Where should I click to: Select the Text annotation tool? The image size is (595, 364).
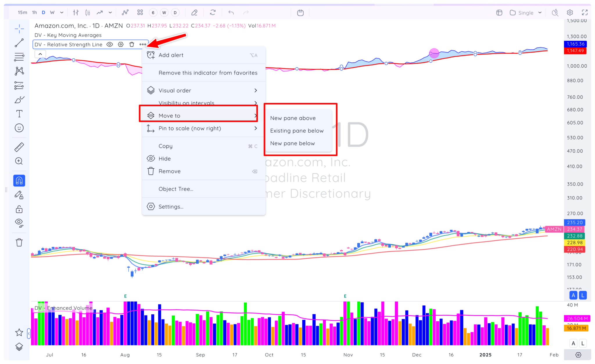point(19,113)
